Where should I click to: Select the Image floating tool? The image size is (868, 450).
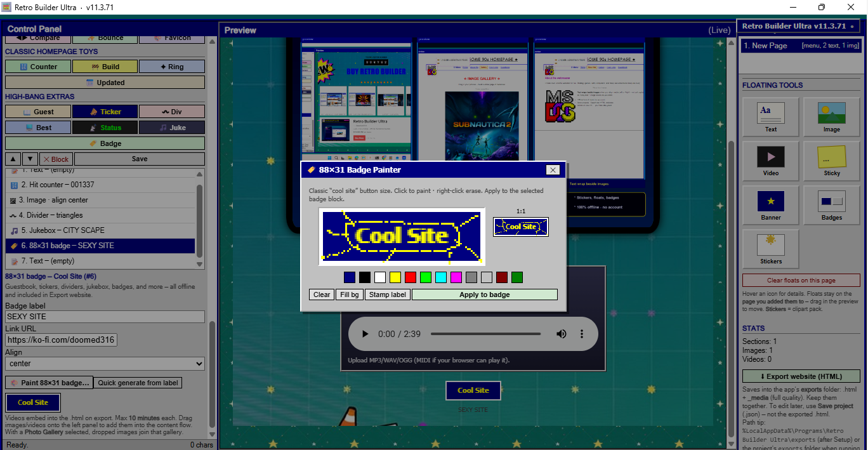point(832,117)
